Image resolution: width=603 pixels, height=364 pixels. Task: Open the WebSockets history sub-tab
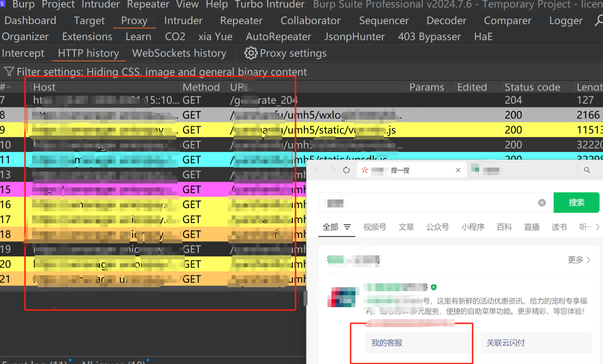coord(179,53)
